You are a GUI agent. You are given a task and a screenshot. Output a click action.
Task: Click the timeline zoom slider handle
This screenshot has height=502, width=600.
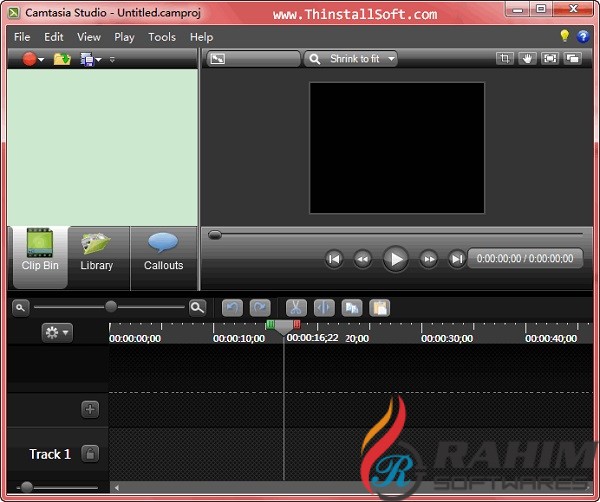click(111, 306)
